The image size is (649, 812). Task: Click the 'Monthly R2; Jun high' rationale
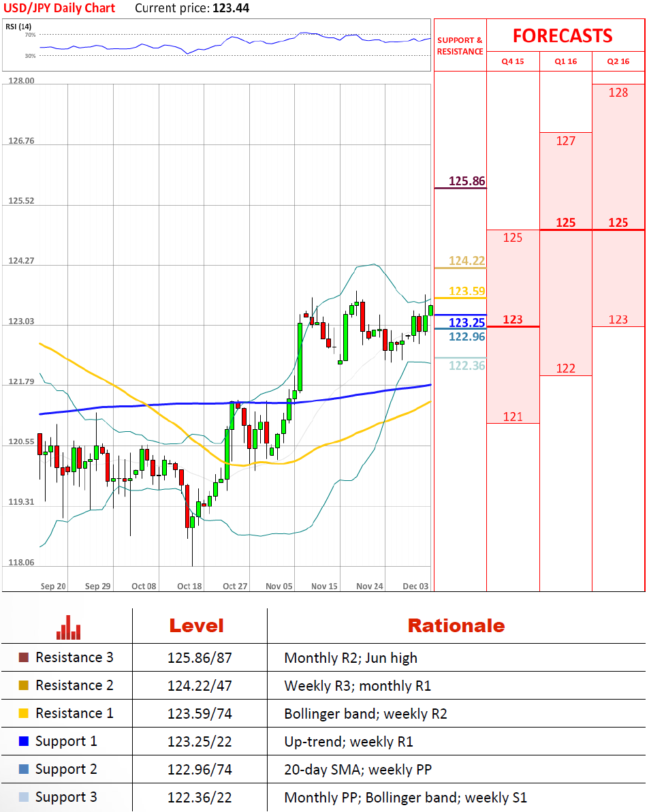(x=351, y=658)
